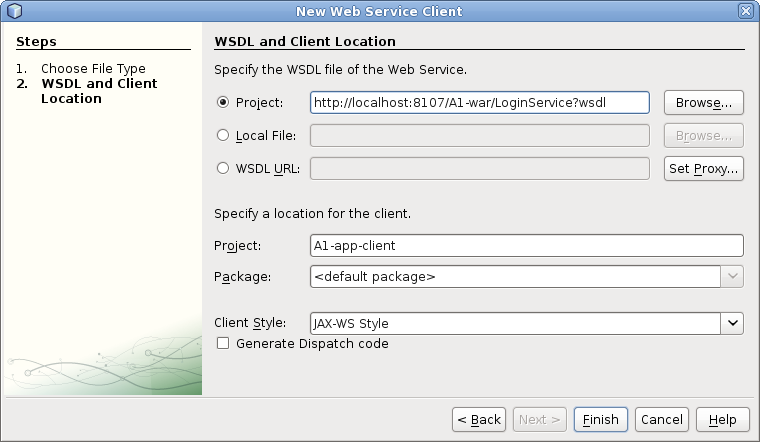Click Browse next to the Project WSDL field
The height and width of the screenshot is (442, 760).
click(x=704, y=103)
